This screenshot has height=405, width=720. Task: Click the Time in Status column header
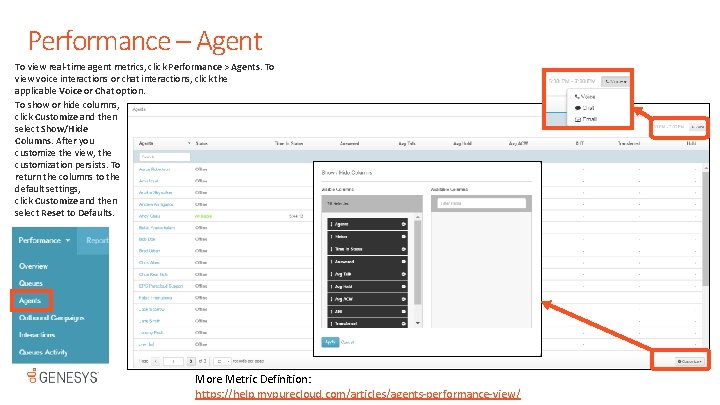tap(289, 143)
